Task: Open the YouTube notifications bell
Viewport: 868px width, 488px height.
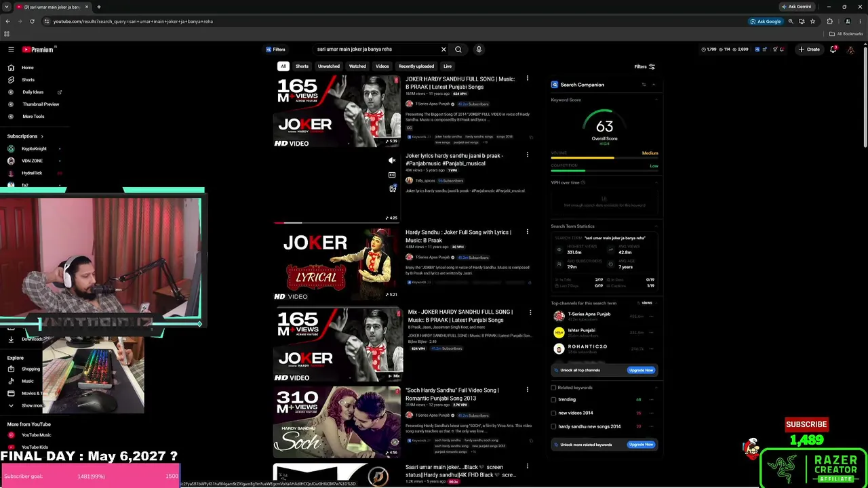Action: [x=833, y=49]
